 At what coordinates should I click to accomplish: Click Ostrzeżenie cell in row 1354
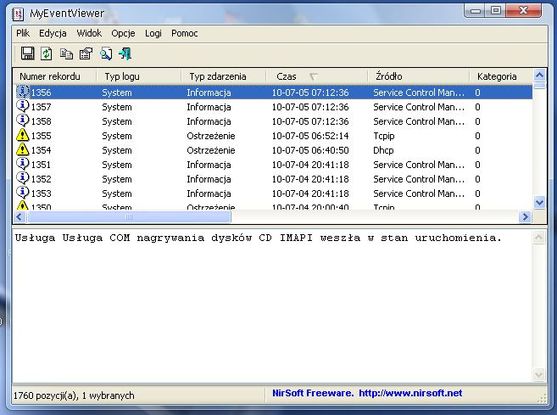click(x=211, y=150)
